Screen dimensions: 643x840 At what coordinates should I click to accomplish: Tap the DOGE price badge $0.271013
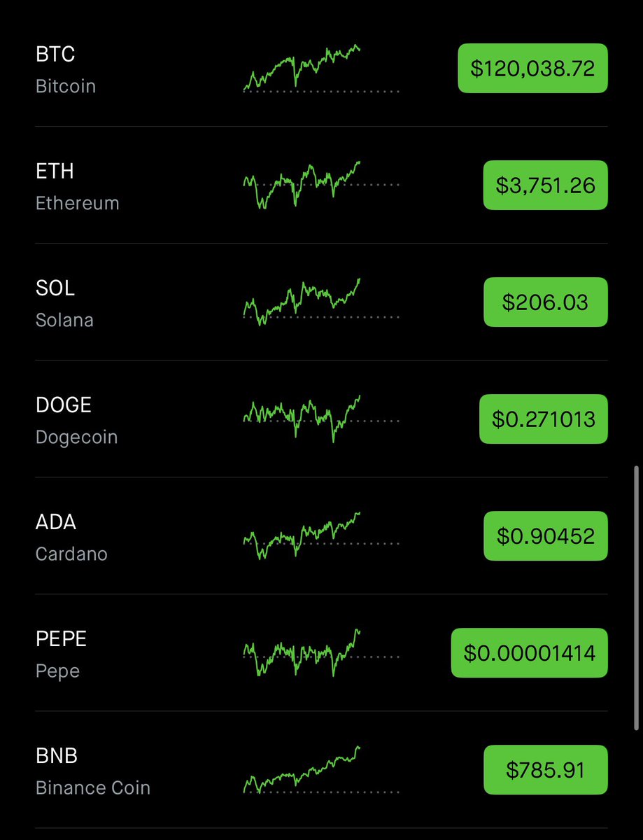(x=544, y=419)
